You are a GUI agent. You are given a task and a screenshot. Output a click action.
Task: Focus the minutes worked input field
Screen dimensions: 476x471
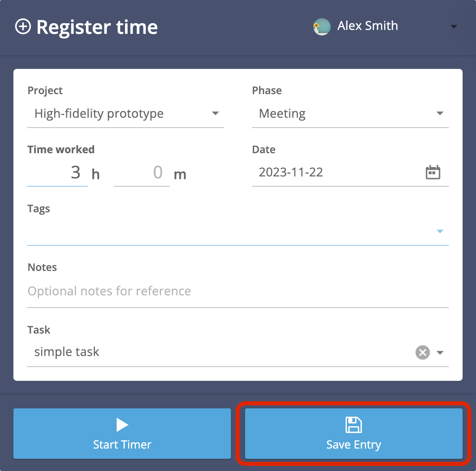tap(142, 173)
